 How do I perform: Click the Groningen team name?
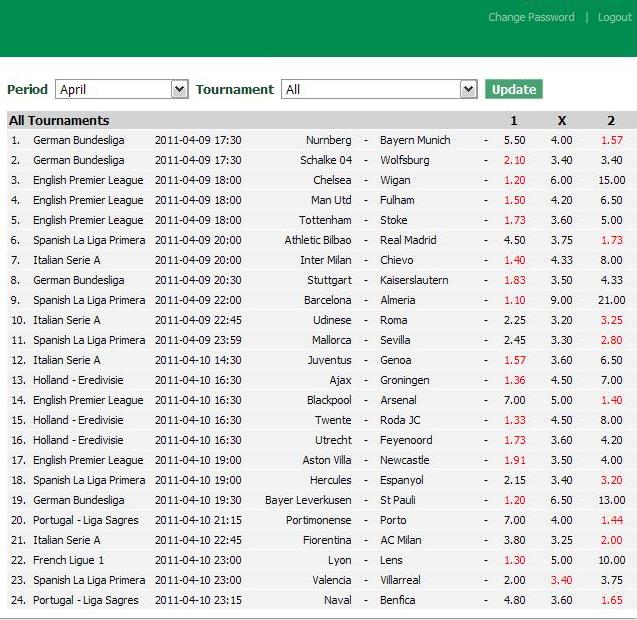pyautogui.click(x=405, y=380)
